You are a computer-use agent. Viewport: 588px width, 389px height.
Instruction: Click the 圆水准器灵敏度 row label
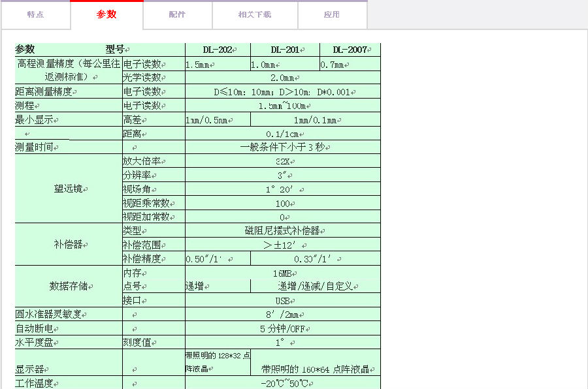(x=52, y=314)
